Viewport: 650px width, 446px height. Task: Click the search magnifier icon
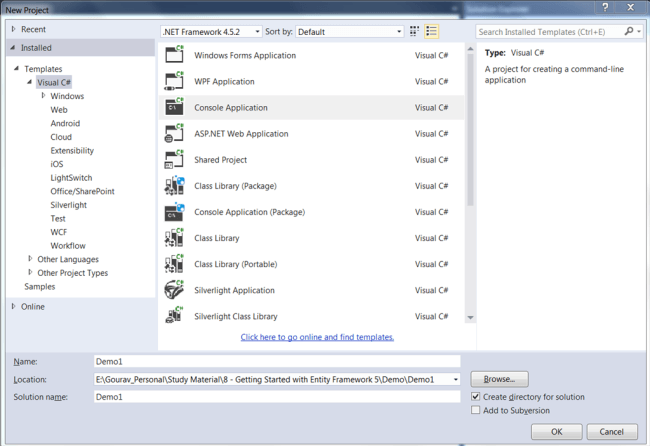pyautogui.click(x=629, y=32)
